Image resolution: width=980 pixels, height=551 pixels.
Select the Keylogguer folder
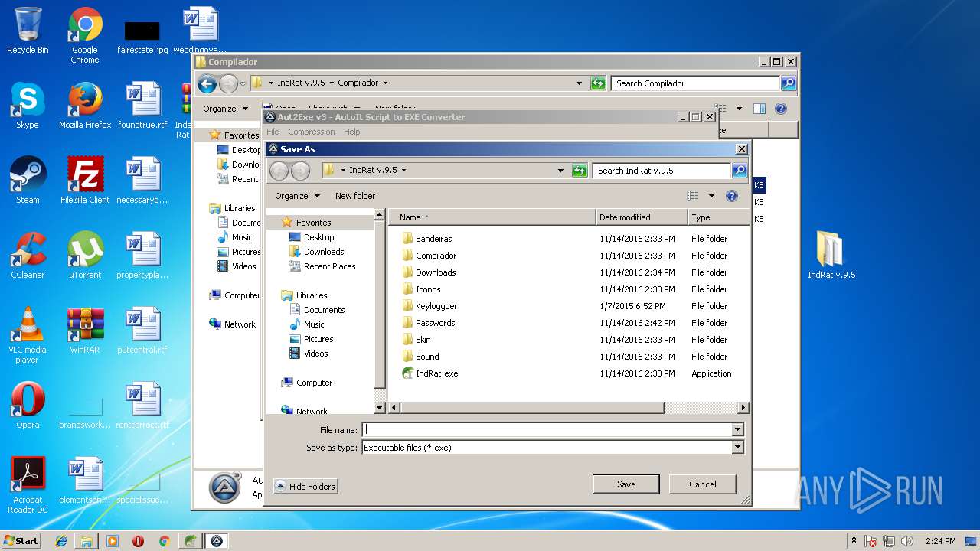coord(436,306)
